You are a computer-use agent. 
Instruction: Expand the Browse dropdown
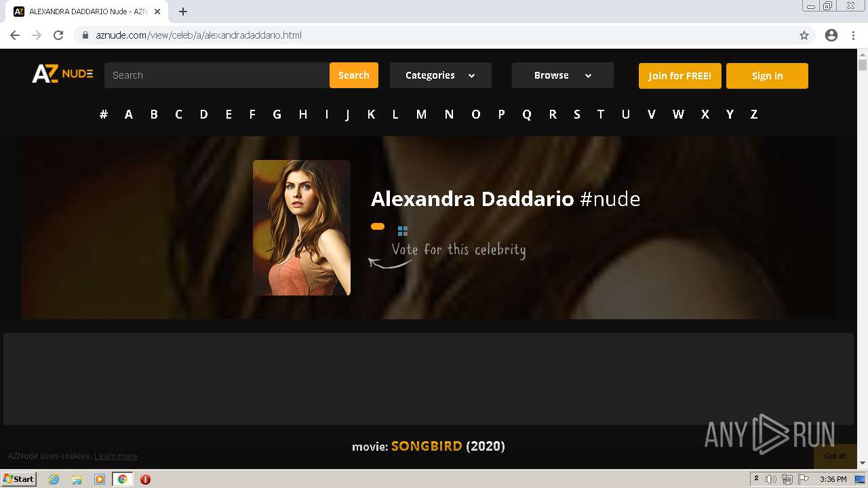[x=563, y=75]
